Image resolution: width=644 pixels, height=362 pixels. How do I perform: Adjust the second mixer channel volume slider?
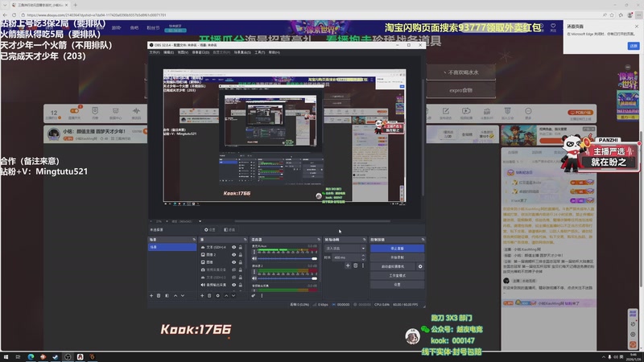coord(287,278)
